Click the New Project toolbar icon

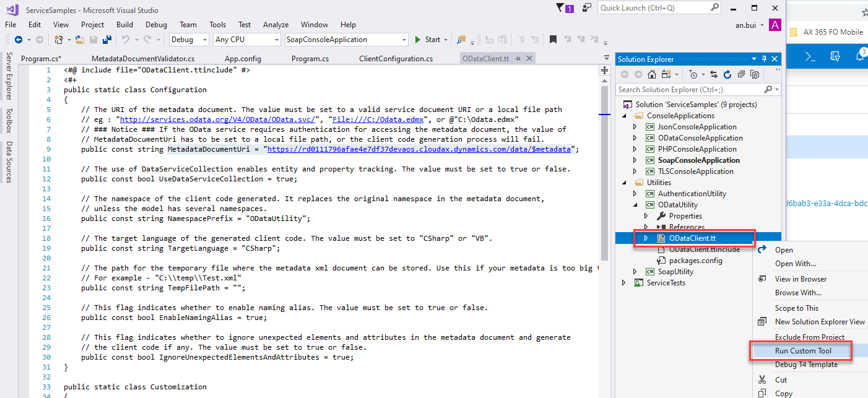click(58, 40)
